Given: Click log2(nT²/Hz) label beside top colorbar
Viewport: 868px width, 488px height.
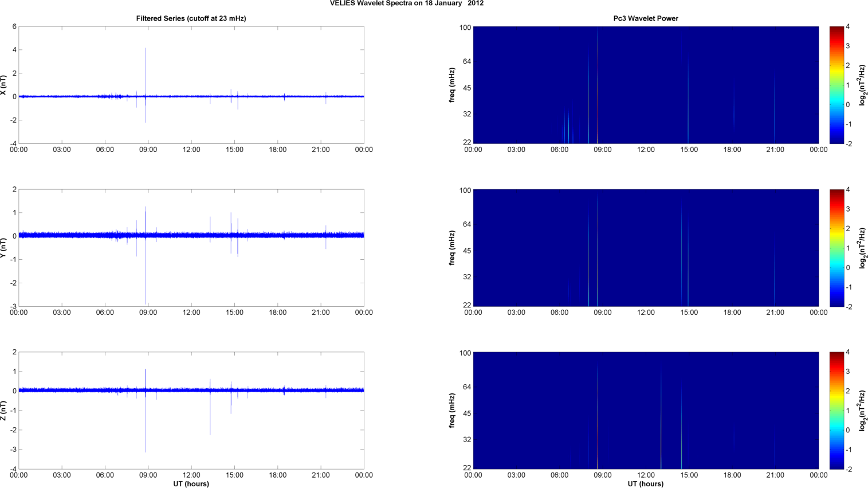Looking at the screenshot, I should tap(862, 85).
